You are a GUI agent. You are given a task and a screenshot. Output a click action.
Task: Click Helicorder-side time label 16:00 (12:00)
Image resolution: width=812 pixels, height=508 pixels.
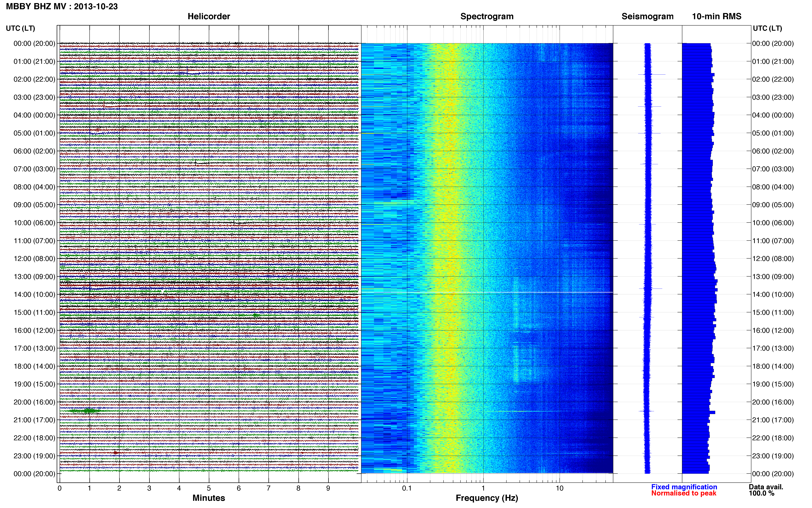click(34, 330)
